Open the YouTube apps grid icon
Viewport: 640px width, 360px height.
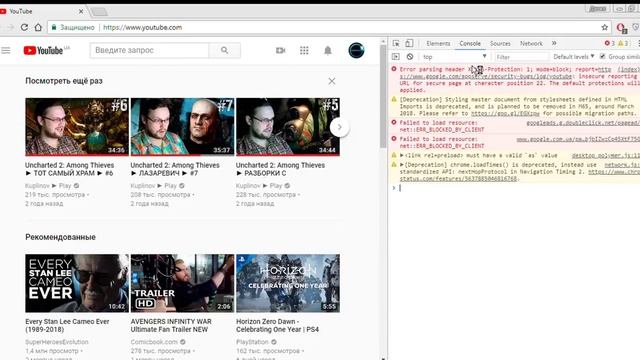click(304, 50)
